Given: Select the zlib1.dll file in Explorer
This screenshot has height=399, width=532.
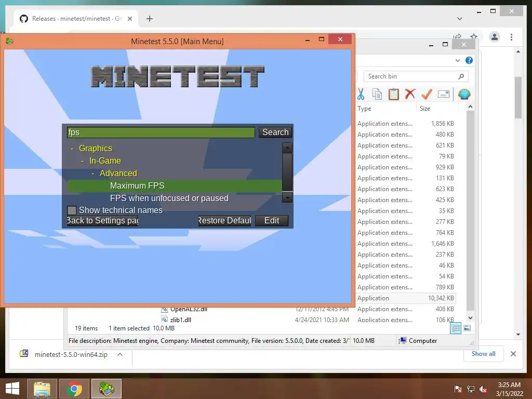Looking at the screenshot, I should (180, 320).
